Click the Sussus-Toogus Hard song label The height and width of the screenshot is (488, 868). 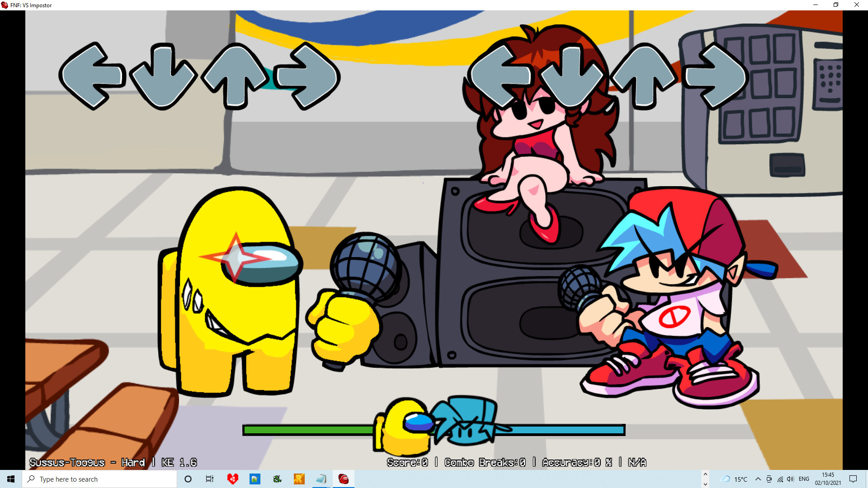(x=87, y=462)
